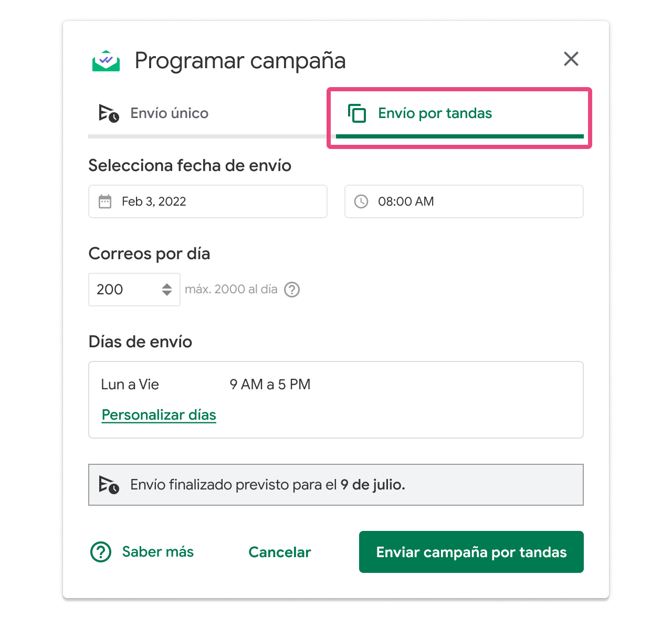This screenshot has width=672, height=618.
Task: Click Cancelar to dismiss scheduling
Action: [279, 551]
